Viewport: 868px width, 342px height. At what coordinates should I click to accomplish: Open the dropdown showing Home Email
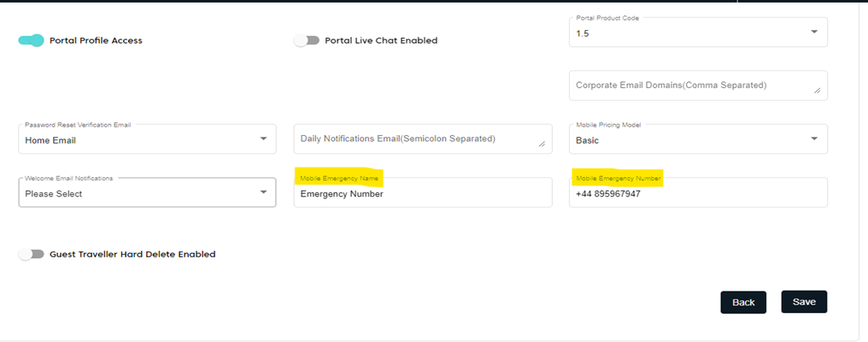137,139
